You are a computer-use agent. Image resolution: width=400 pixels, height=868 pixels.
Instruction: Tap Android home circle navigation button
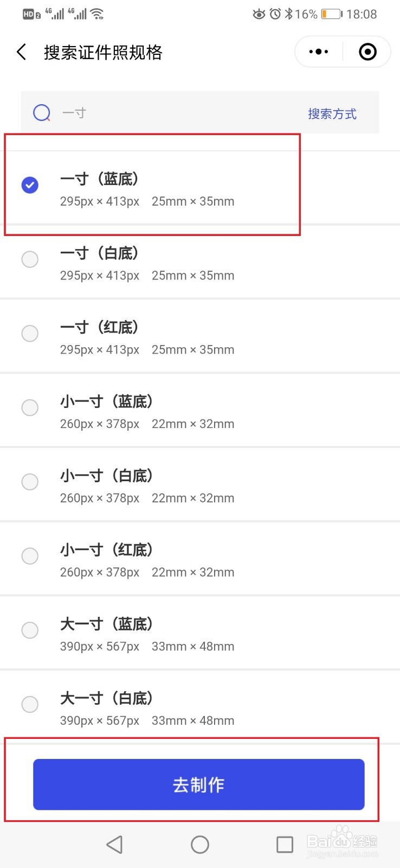tap(200, 844)
